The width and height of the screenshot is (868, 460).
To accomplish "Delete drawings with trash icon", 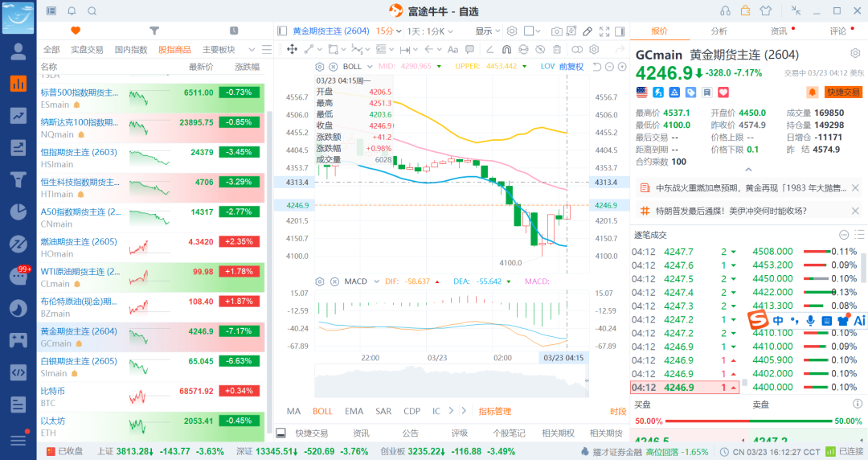I will tap(557, 49).
